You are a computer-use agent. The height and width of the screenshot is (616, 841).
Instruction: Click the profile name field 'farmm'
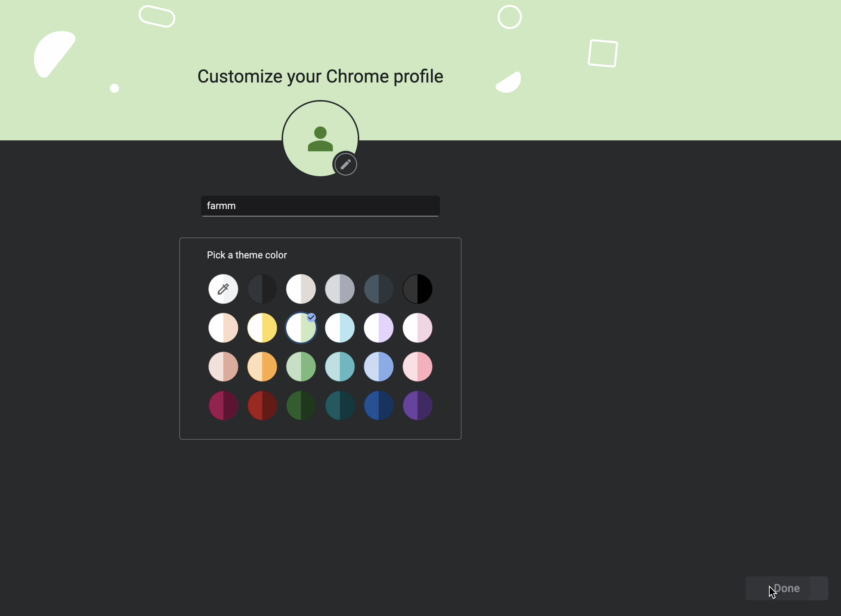320,206
